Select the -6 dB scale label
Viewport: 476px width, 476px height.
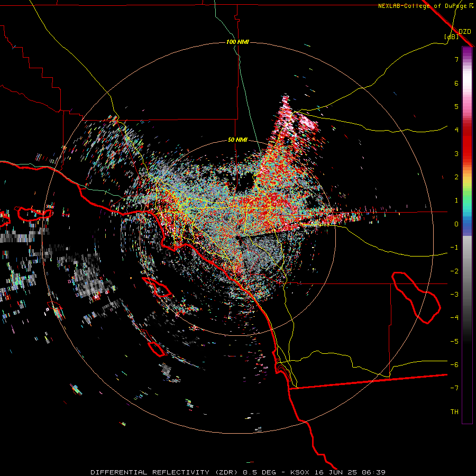point(454,365)
